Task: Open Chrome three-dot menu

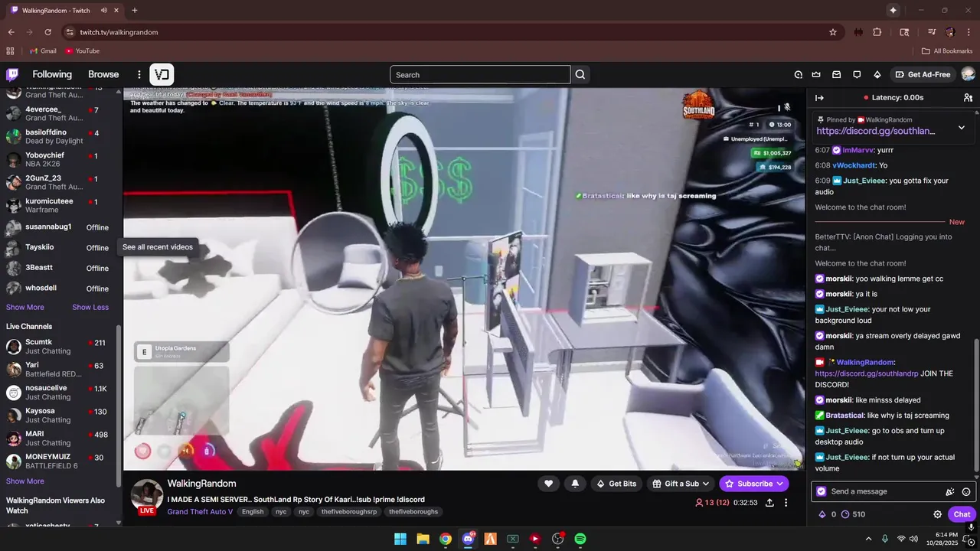Action: [969, 32]
